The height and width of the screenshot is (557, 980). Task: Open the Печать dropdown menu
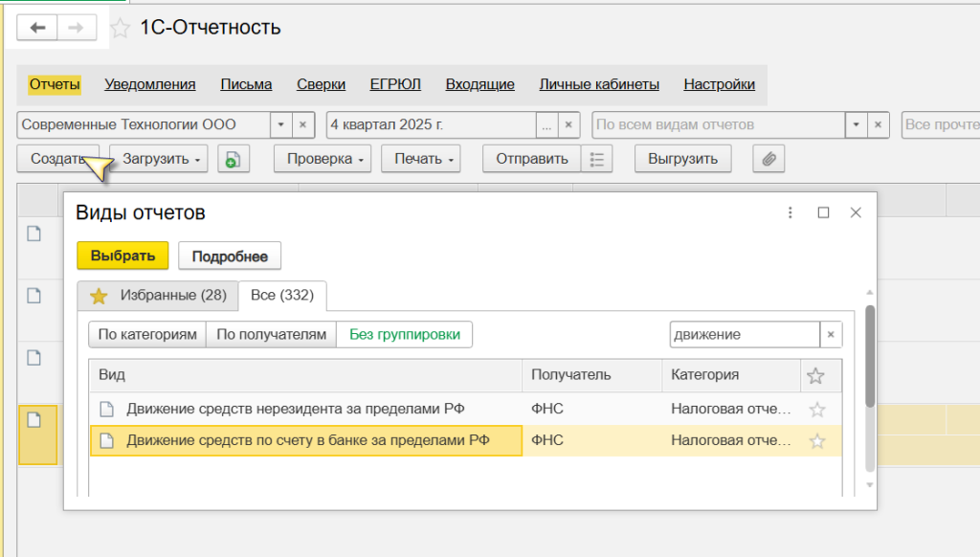point(421,159)
